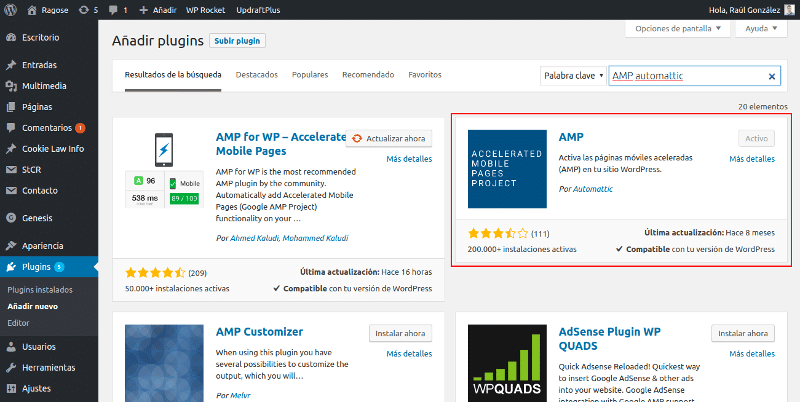Screen dimensions: 800x402
Task: Focus the plugin search field
Action: [694, 76]
